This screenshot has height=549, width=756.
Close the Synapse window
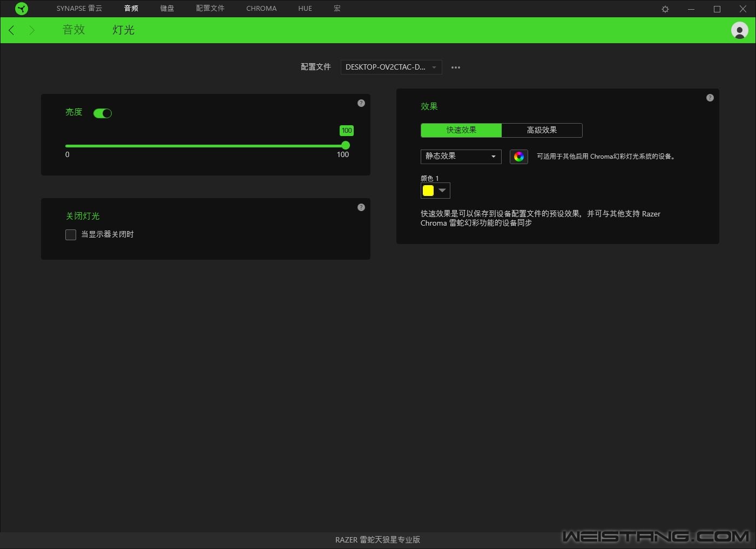point(743,9)
